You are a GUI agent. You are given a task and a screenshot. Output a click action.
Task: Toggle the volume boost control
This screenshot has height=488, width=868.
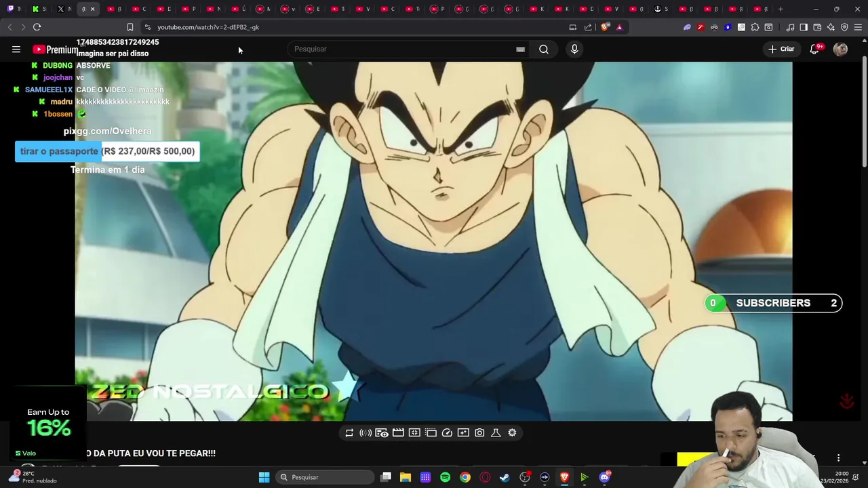click(x=366, y=432)
